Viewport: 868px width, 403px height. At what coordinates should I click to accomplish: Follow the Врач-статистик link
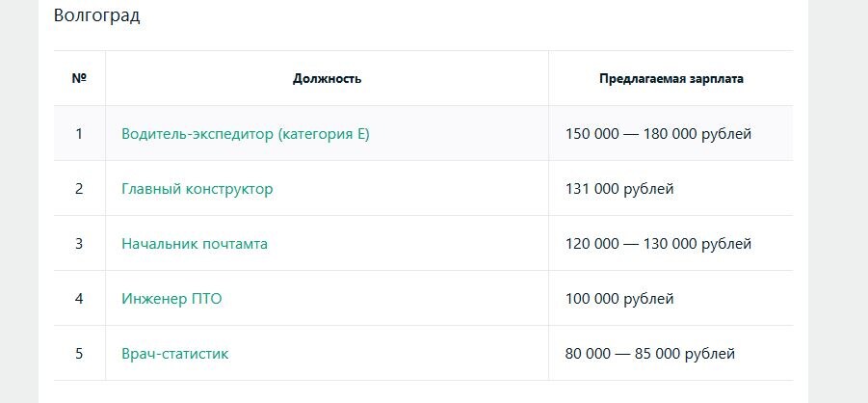[174, 354]
